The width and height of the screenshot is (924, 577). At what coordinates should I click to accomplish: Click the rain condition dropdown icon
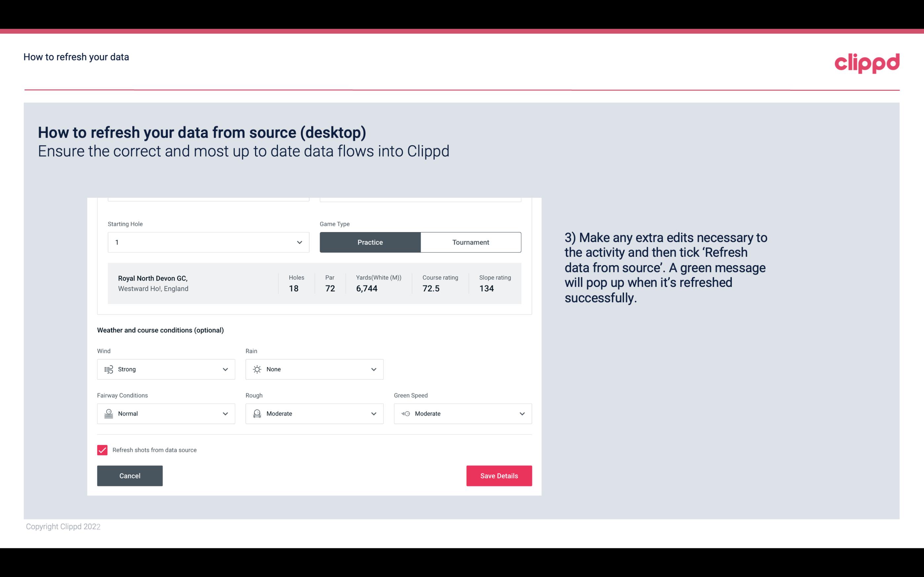pos(373,369)
